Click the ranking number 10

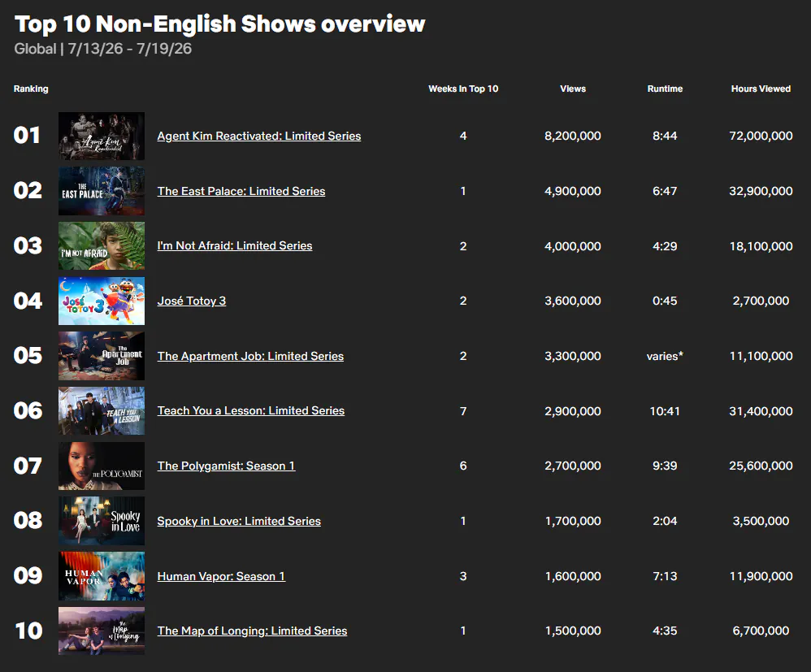coord(28,631)
